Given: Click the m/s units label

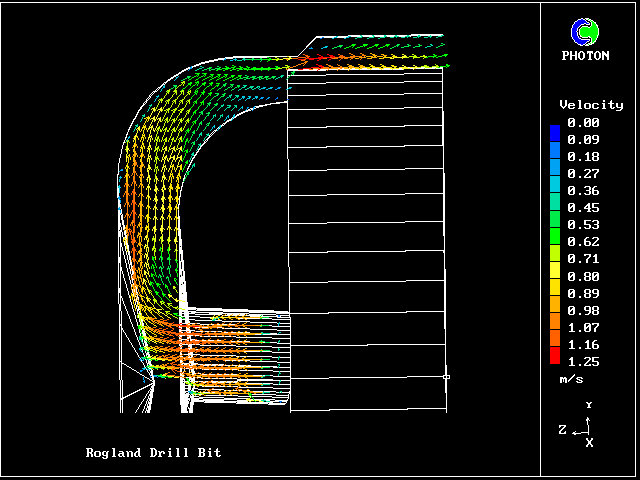Looking at the screenshot, I should [x=571, y=380].
